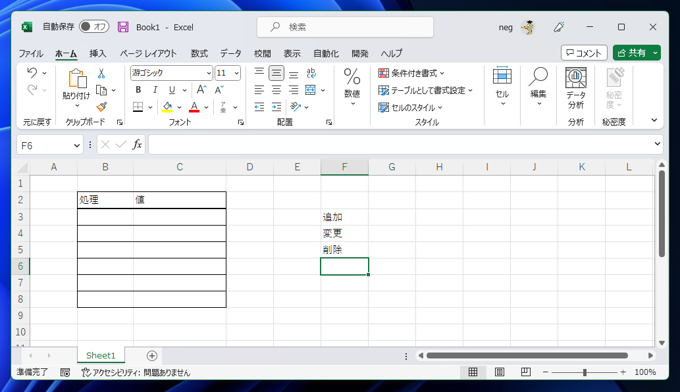Open テーブルとして書式設定 menu

pos(425,90)
